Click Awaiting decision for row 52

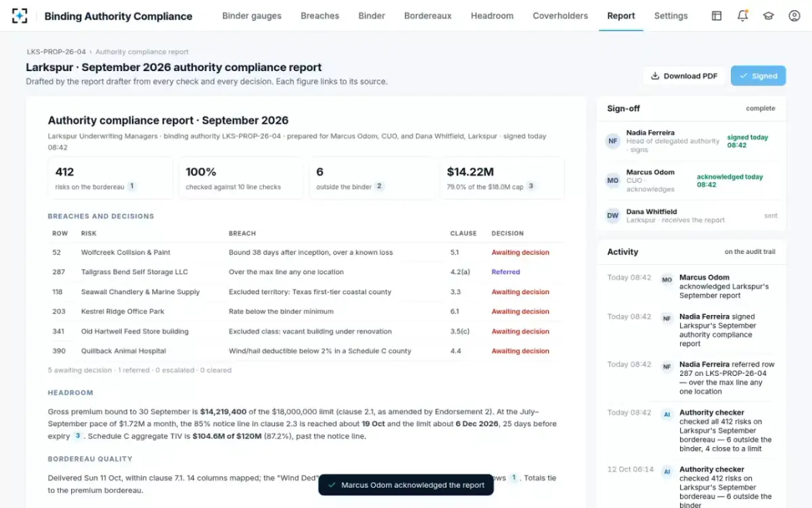coord(520,253)
